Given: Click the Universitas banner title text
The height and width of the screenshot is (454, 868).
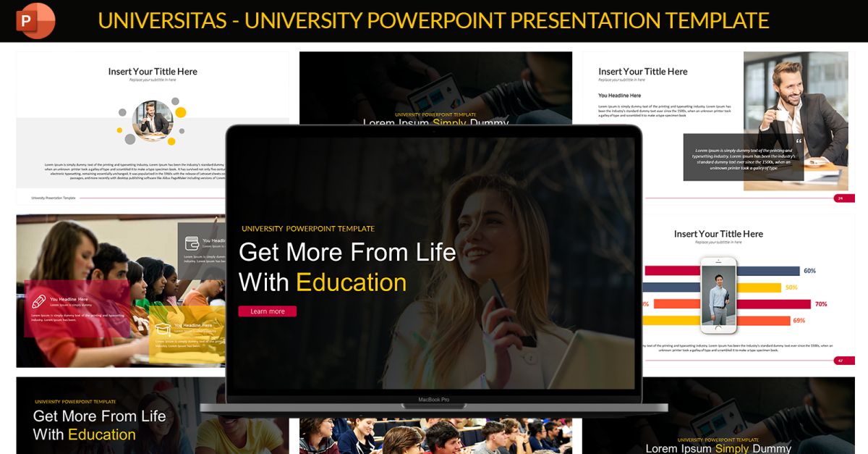Looking at the screenshot, I should tap(433, 20).
